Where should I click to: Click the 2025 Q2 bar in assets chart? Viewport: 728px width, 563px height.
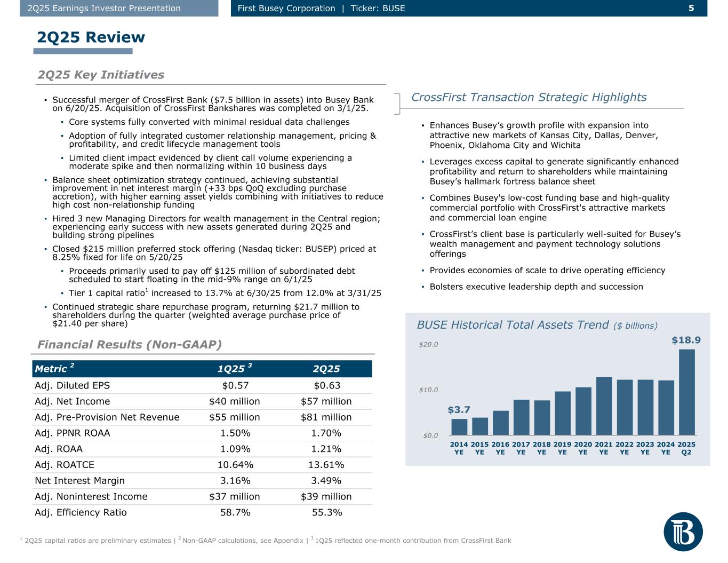pos(686,392)
